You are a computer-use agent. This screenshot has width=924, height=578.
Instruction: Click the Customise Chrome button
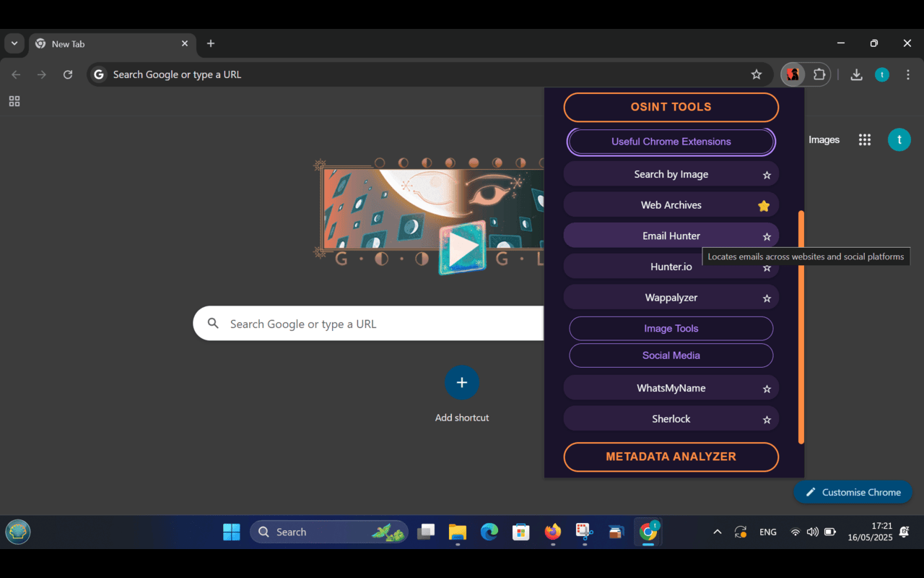coord(853,492)
